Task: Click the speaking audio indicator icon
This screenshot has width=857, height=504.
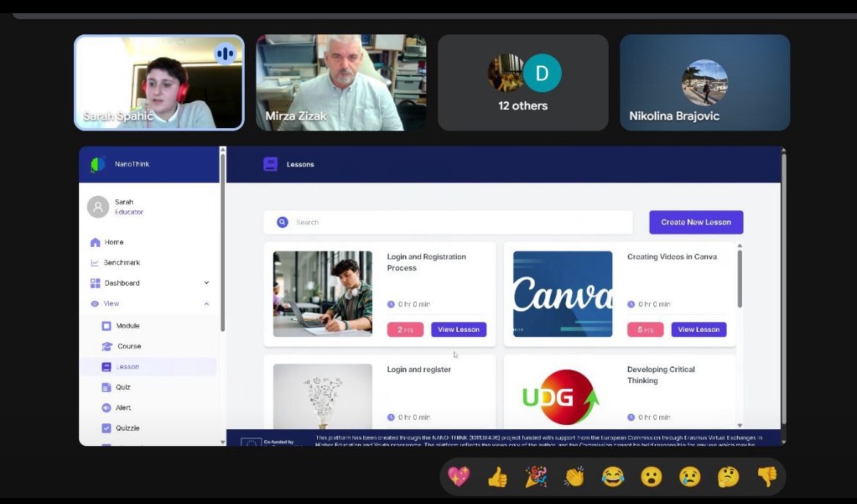Action: coord(225,53)
